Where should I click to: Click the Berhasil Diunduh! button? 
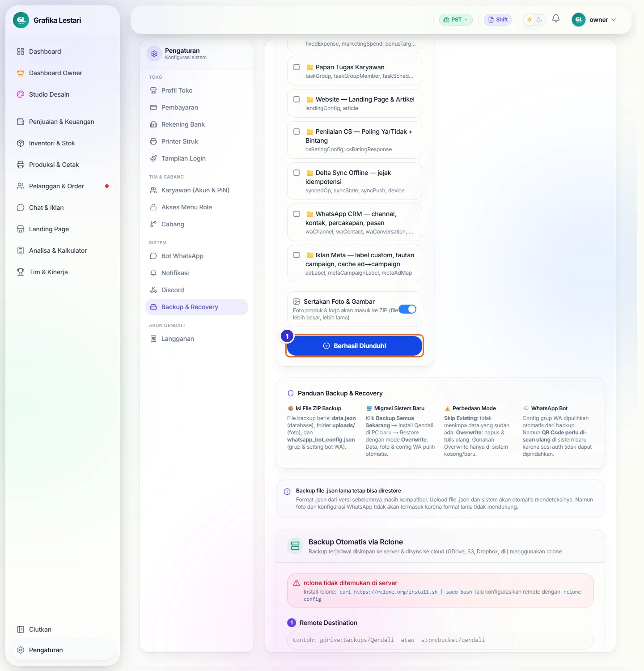point(355,346)
